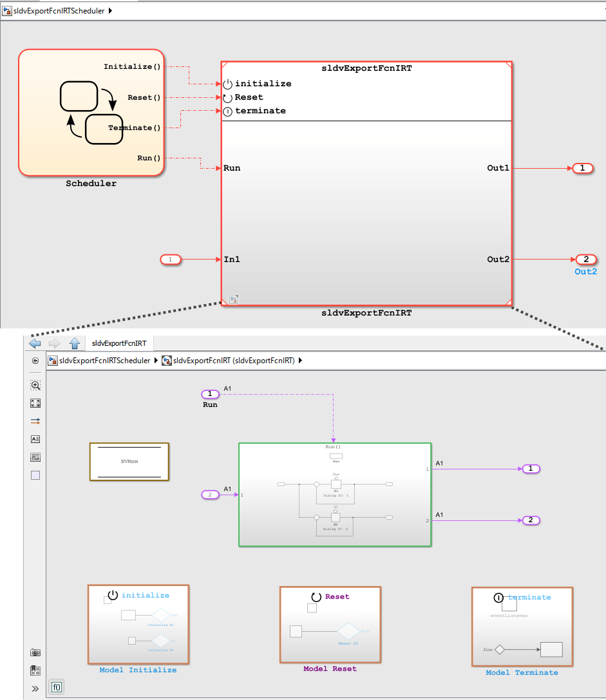The image size is (606, 700).
Task: Select the Zoom tool in the left palette
Action: pyautogui.click(x=35, y=385)
